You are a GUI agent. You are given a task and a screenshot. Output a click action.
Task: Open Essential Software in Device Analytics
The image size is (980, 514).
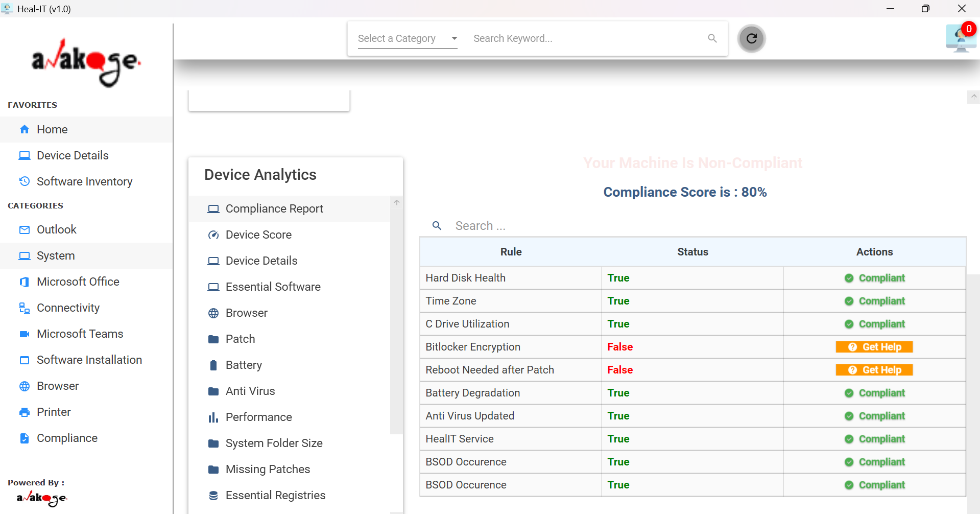[x=290, y=287]
